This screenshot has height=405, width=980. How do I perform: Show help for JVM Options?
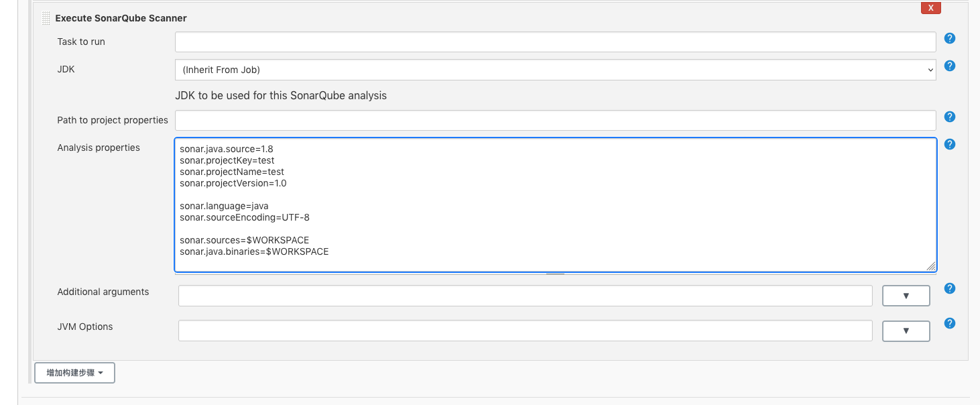(x=949, y=323)
